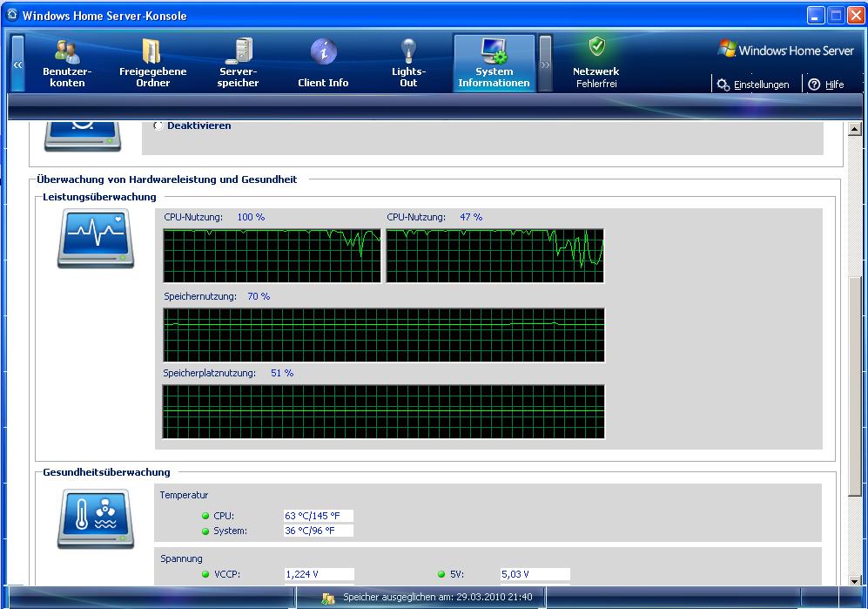Click Speicherplatznutzung 51 % value
Viewport: 868px width, 609px height.
click(282, 373)
